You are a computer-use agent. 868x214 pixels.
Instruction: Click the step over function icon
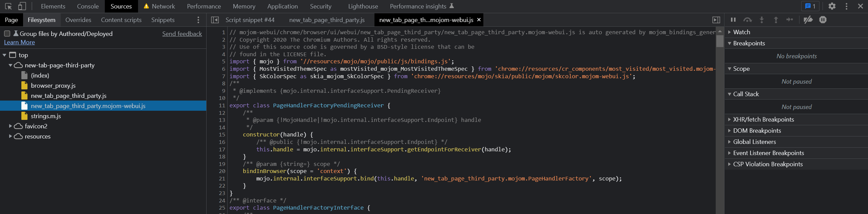[x=747, y=20]
